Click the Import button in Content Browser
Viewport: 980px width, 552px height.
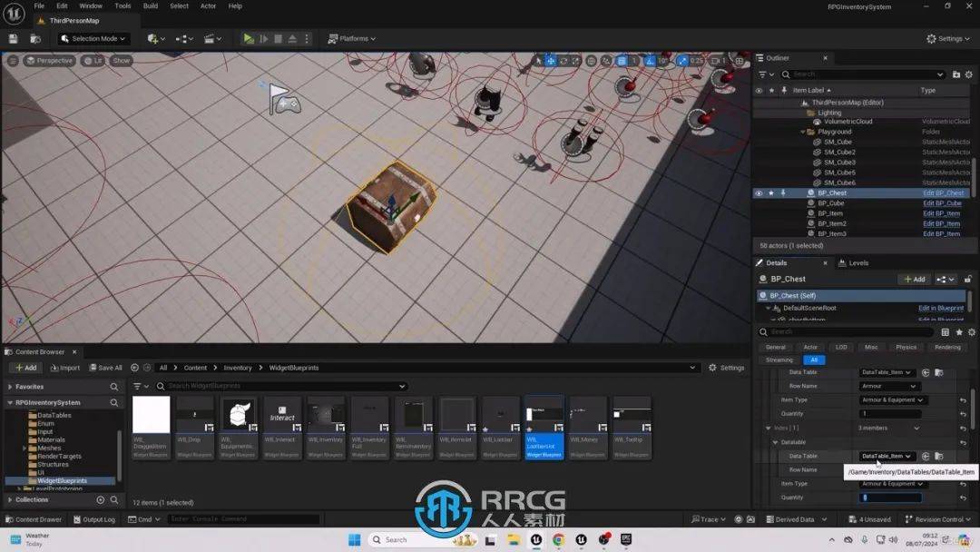pyautogui.click(x=65, y=368)
